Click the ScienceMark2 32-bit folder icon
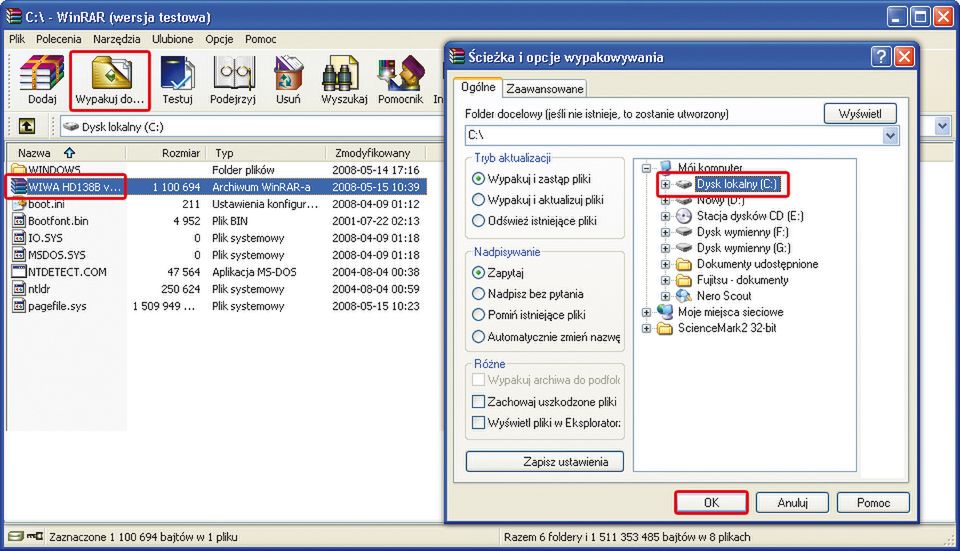 (665, 328)
